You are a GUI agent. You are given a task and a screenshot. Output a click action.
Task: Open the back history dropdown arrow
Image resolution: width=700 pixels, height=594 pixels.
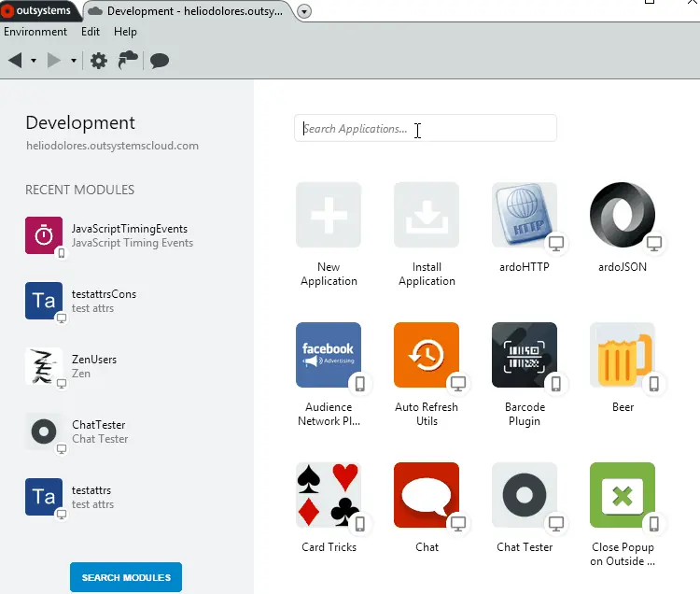(34, 61)
